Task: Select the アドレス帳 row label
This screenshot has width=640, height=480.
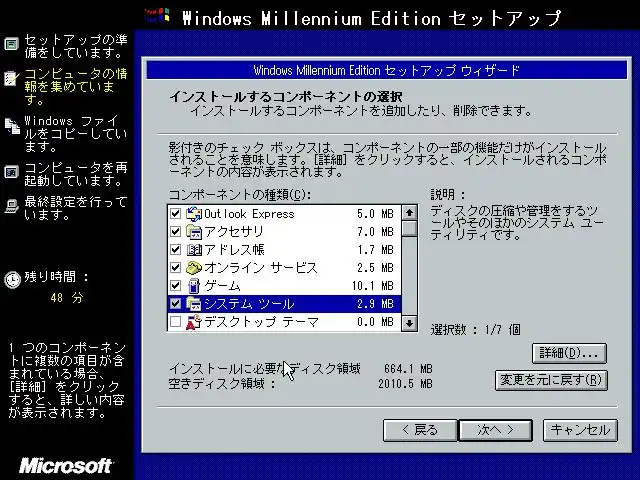Action: click(x=234, y=250)
